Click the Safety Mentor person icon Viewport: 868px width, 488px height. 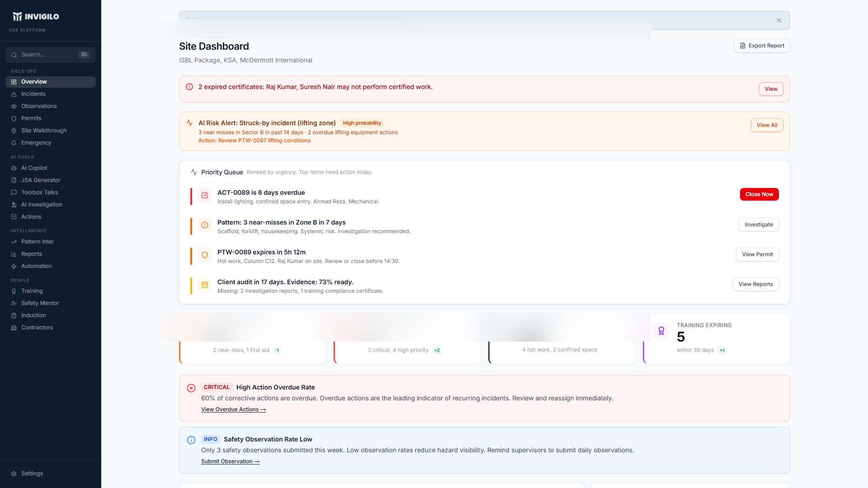14,304
